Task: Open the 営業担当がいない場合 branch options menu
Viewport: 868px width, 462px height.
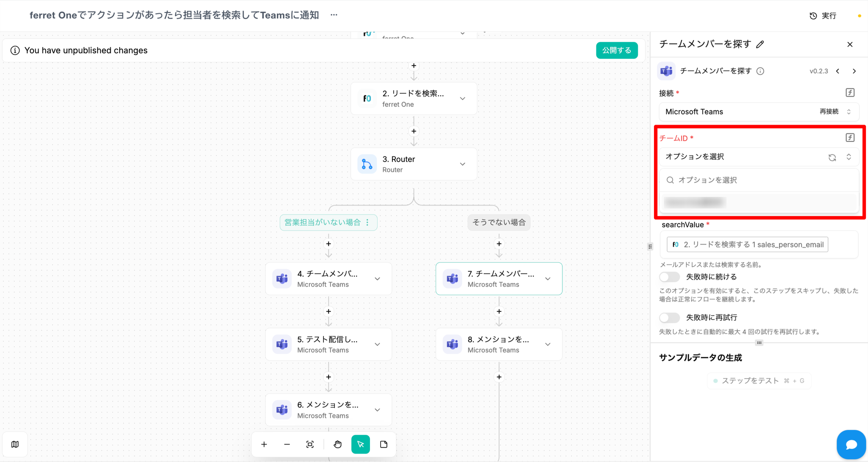Action: (367, 223)
